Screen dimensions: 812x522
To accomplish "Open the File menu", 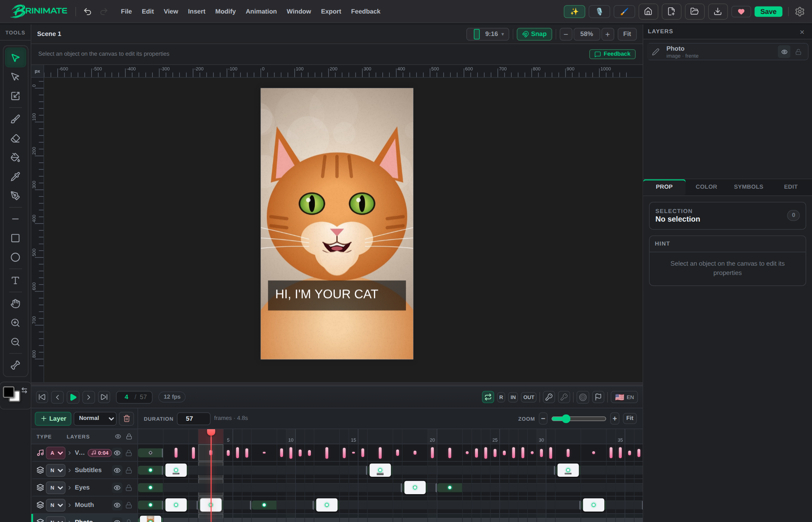I will (126, 12).
